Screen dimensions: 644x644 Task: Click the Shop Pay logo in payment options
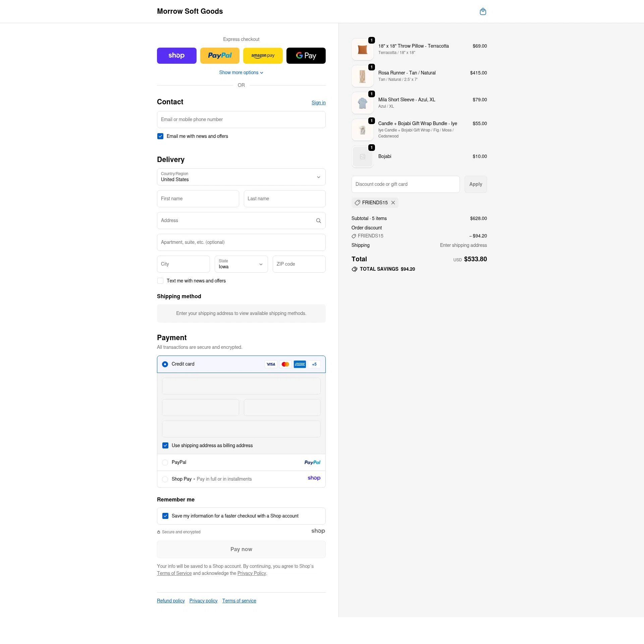[x=314, y=478]
